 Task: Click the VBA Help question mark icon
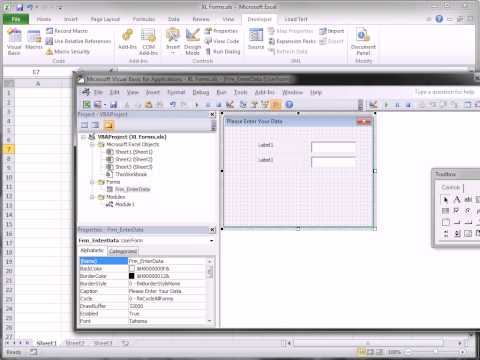[x=289, y=105]
